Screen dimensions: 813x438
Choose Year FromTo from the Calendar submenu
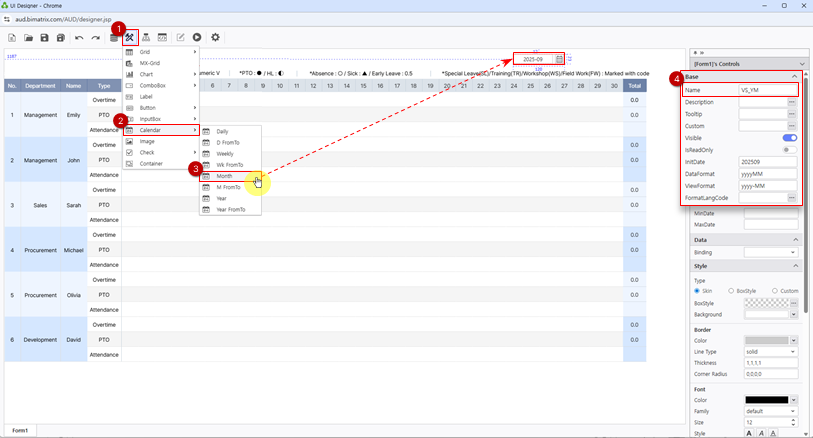tap(230, 209)
